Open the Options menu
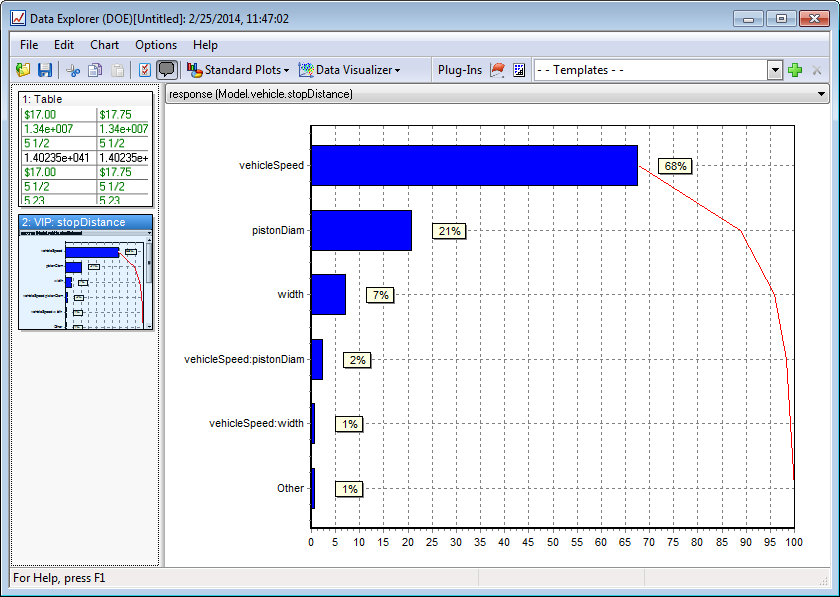 tap(156, 45)
